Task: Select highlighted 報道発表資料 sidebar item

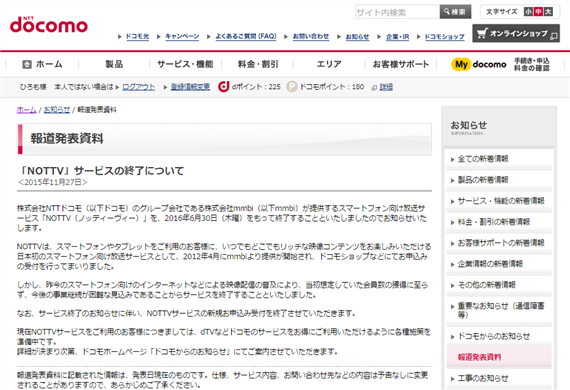Action: click(499, 358)
